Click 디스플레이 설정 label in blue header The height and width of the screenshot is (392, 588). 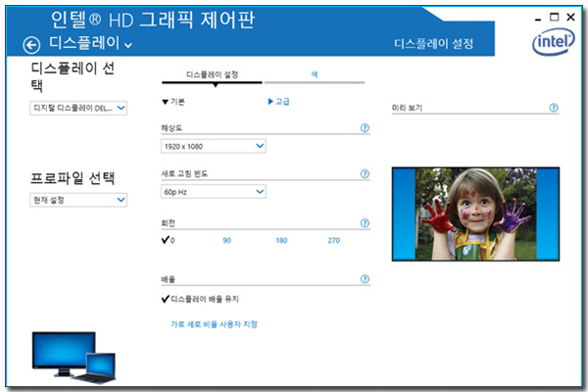[433, 44]
